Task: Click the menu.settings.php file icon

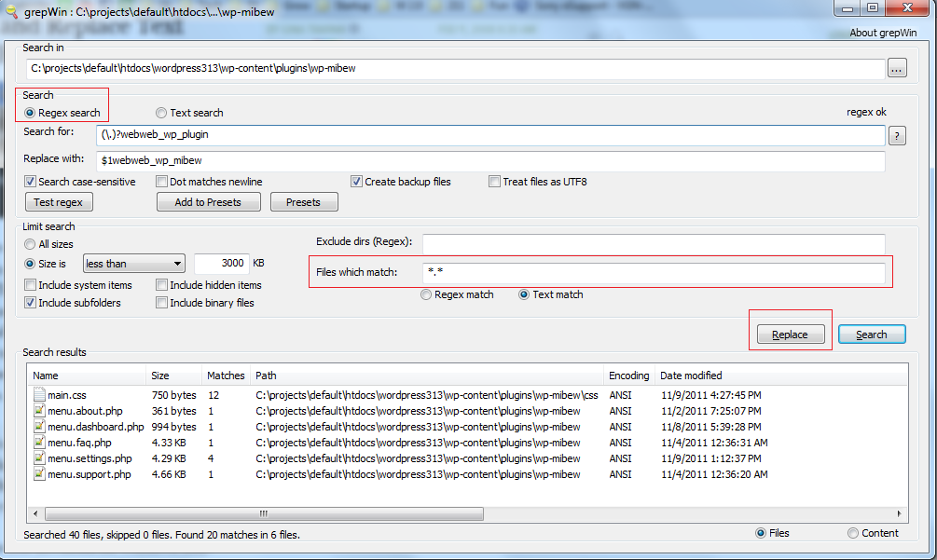Action: 38,458
